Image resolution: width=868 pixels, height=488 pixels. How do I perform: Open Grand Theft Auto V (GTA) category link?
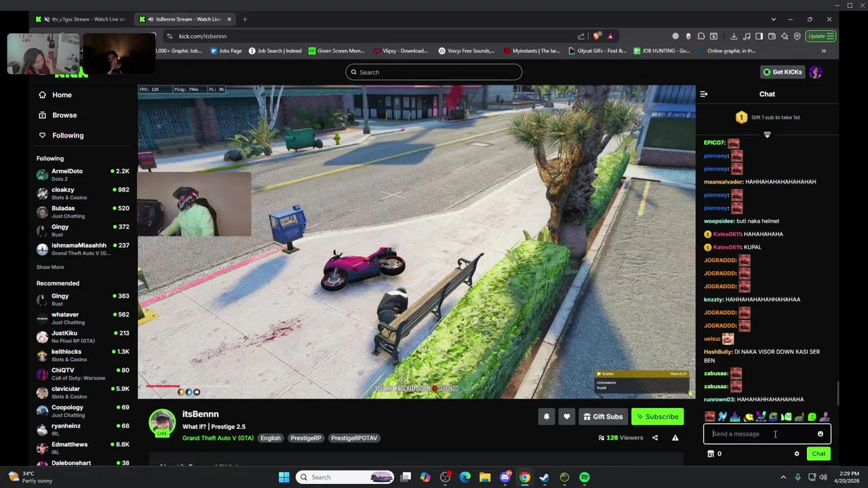(218, 438)
